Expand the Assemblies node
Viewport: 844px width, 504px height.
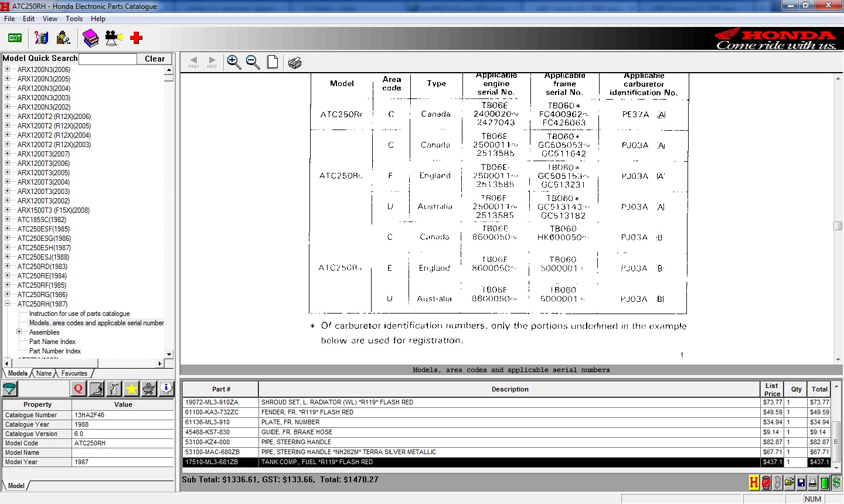coord(19,332)
